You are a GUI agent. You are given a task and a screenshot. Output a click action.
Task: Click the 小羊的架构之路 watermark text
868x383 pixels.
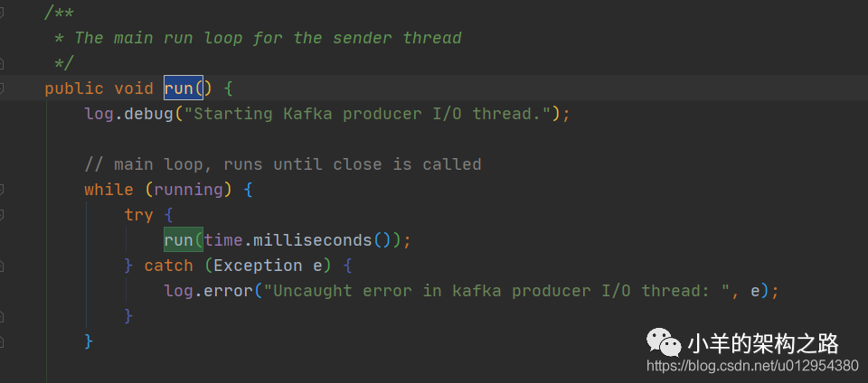(x=763, y=343)
